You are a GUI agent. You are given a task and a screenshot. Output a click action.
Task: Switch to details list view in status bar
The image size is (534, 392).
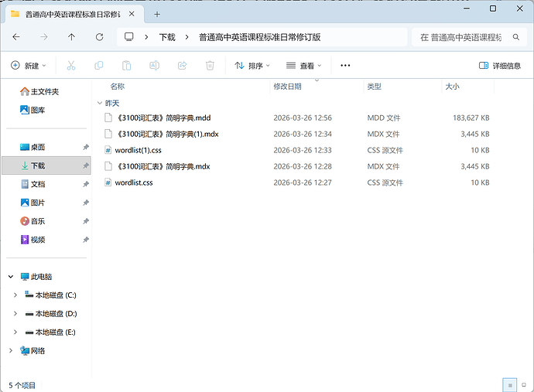pyautogui.click(x=510, y=385)
